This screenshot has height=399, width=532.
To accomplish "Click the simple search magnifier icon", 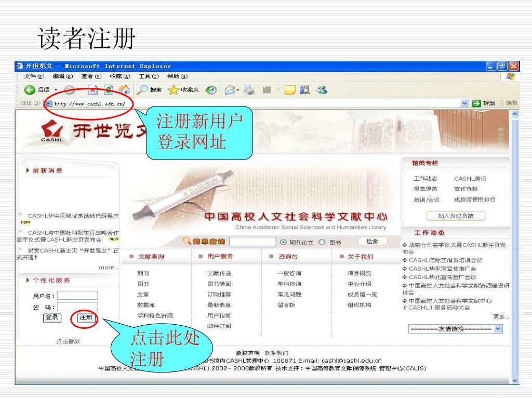I will tap(187, 241).
